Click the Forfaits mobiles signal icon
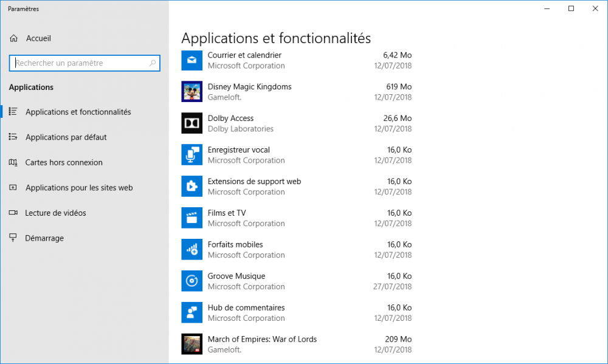 (x=192, y=250)
